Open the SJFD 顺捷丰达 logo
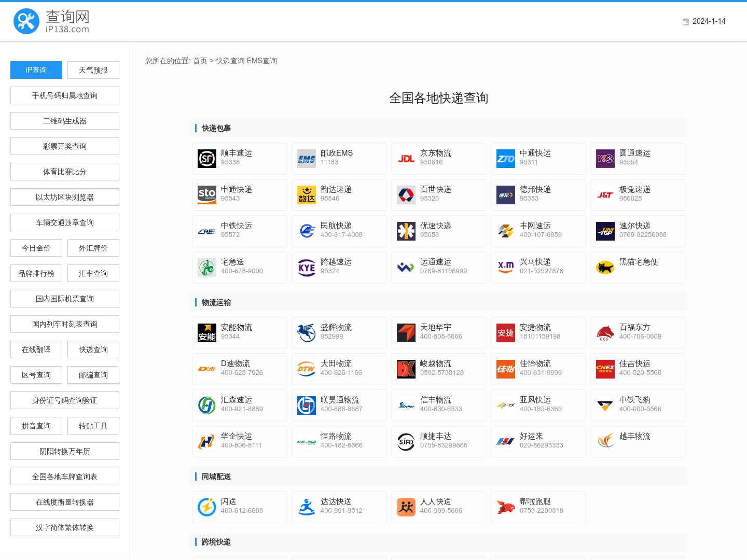Image resolution: width=747 pixels, height=560 pixels. [406, 442]
